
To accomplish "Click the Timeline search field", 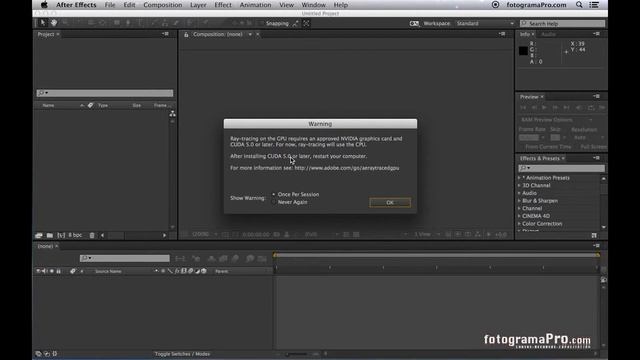I will tap(124, 258).
